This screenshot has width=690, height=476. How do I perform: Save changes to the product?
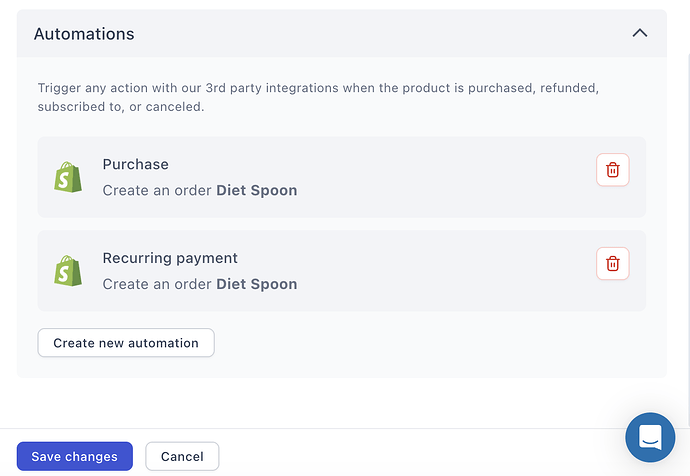[74, 456]
